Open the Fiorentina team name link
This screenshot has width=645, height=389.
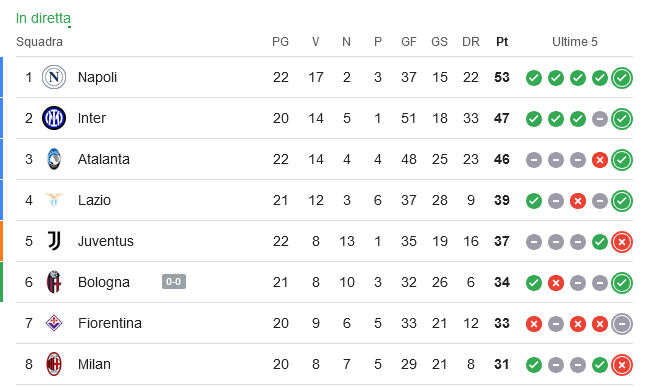point(110,323)
